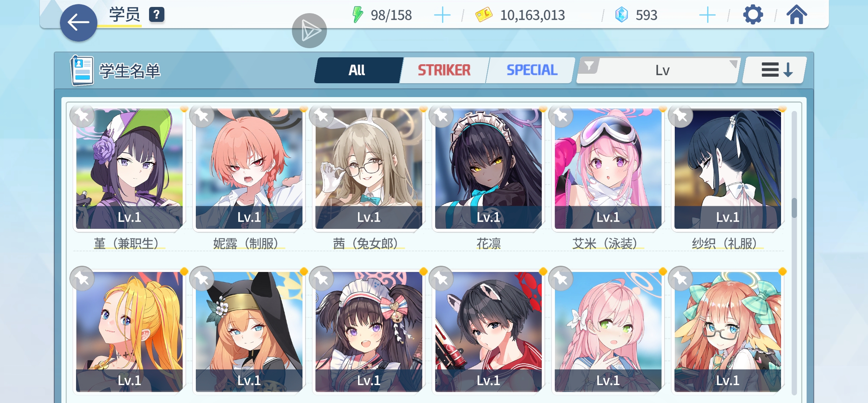Image resolution: width=868 pixels, height=403 pixels.
Task: Open the Lv sort dropdown
Action: point(662,70)
